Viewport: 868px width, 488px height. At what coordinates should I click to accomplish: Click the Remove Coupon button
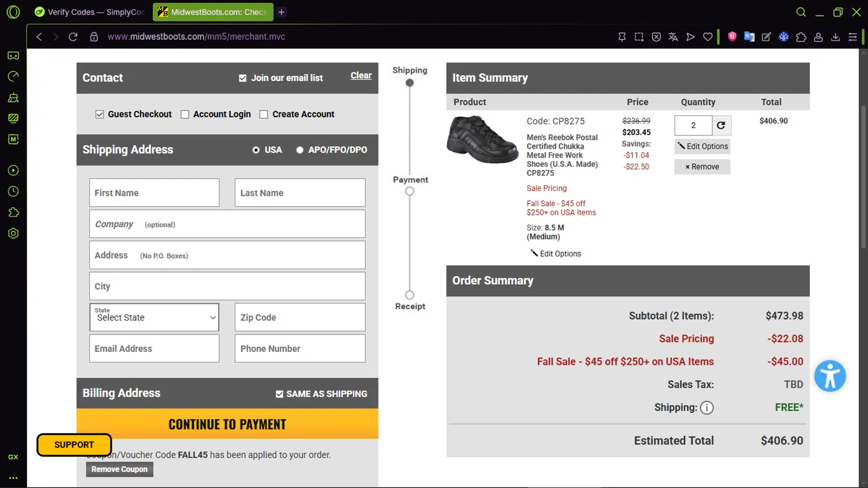(120, 469)
